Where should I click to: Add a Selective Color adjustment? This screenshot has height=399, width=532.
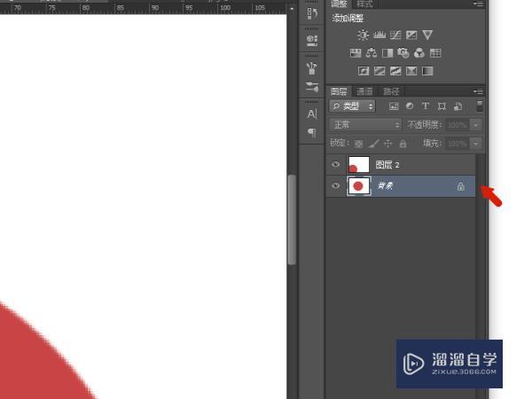411,71
